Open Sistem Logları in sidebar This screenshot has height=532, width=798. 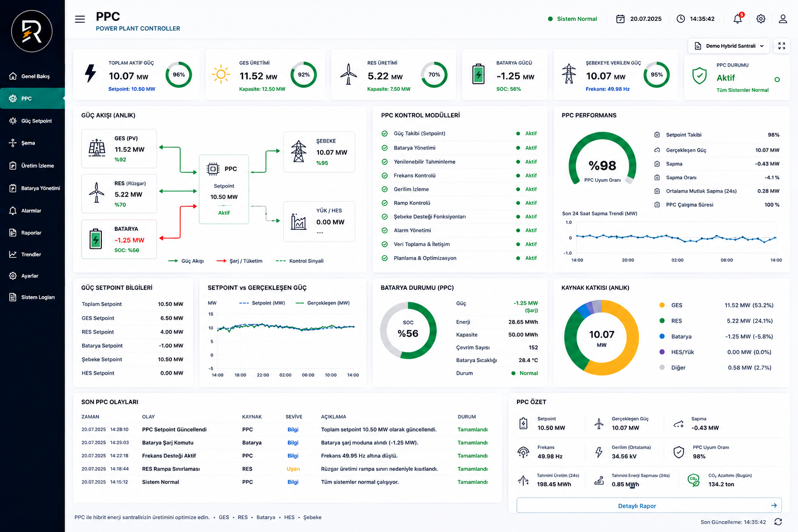tap(32, 297)
